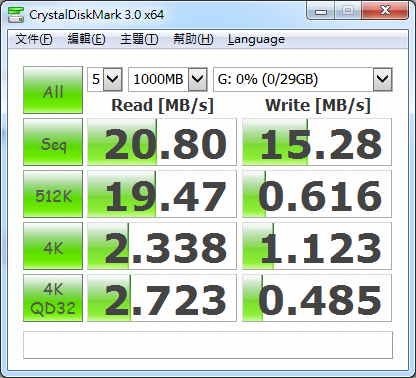Click the CrystalDiskMark app icon in title bar
This screenshot has width=416, height=378.
16,14
